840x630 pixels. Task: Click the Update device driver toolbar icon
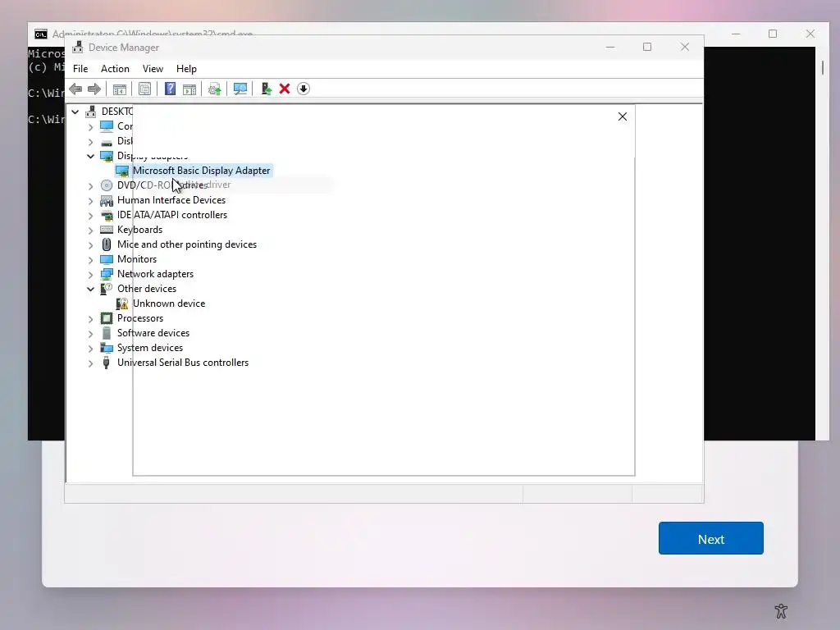coord(267,89)
